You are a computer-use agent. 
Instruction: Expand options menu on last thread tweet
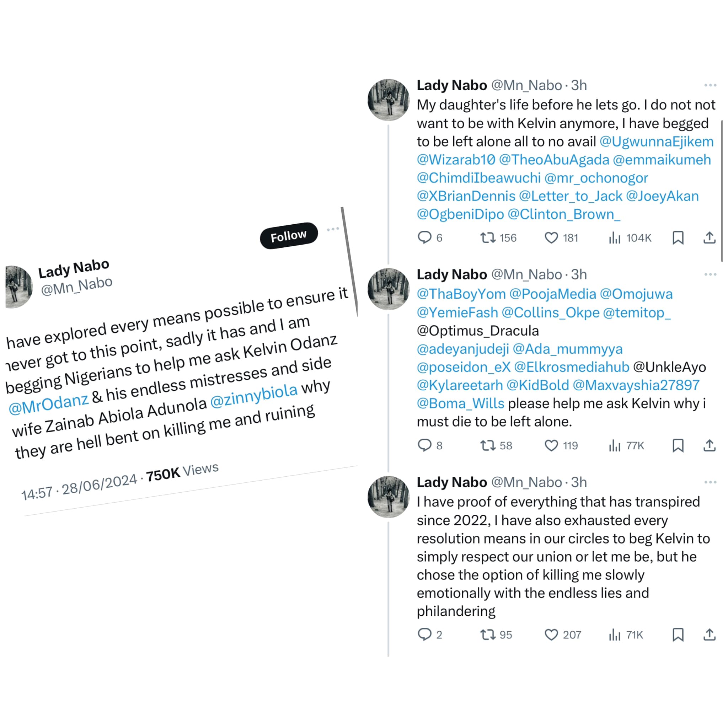[710, 482]
